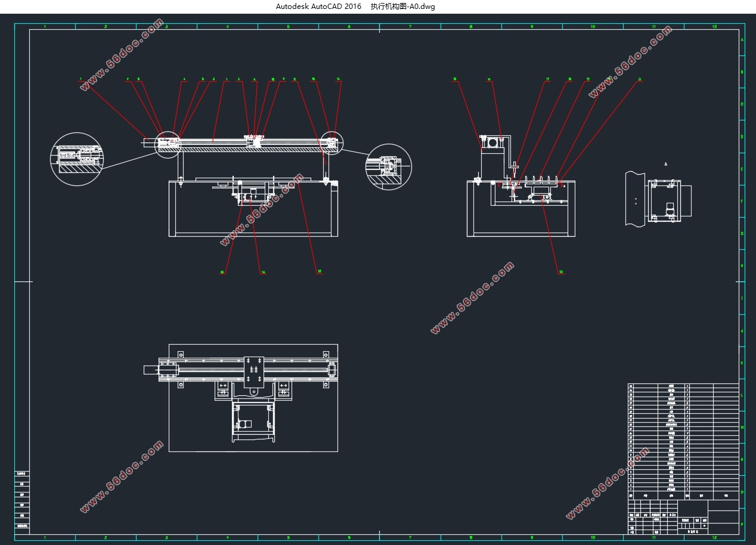Click zone letter H on the right border
Viewport: 756px width, 545px height.
742,266
